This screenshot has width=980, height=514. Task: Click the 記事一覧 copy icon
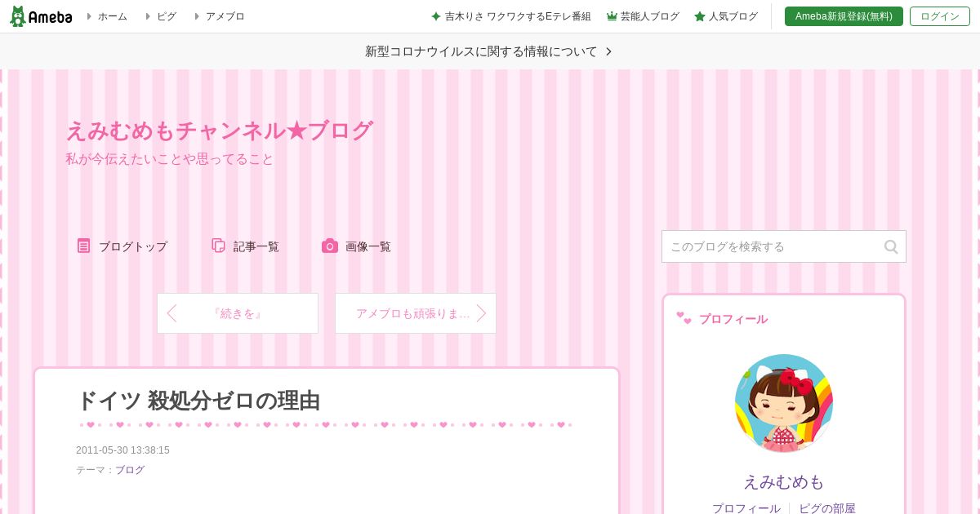pyautogui.click(x=218, y=246)
